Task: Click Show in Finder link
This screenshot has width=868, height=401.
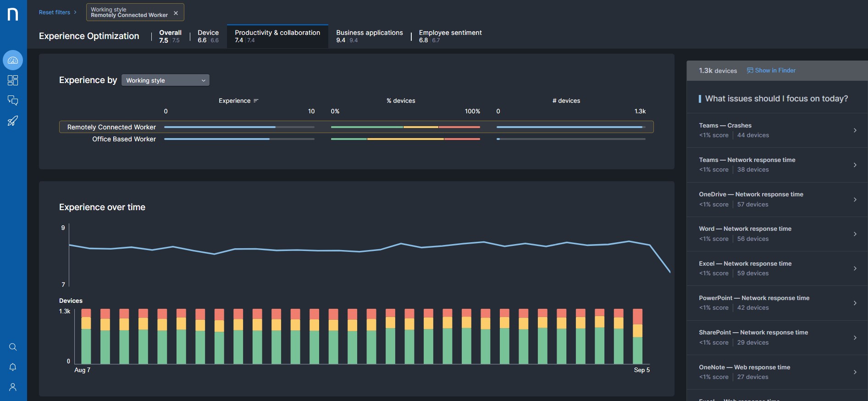Action: (x=771, y=71)
